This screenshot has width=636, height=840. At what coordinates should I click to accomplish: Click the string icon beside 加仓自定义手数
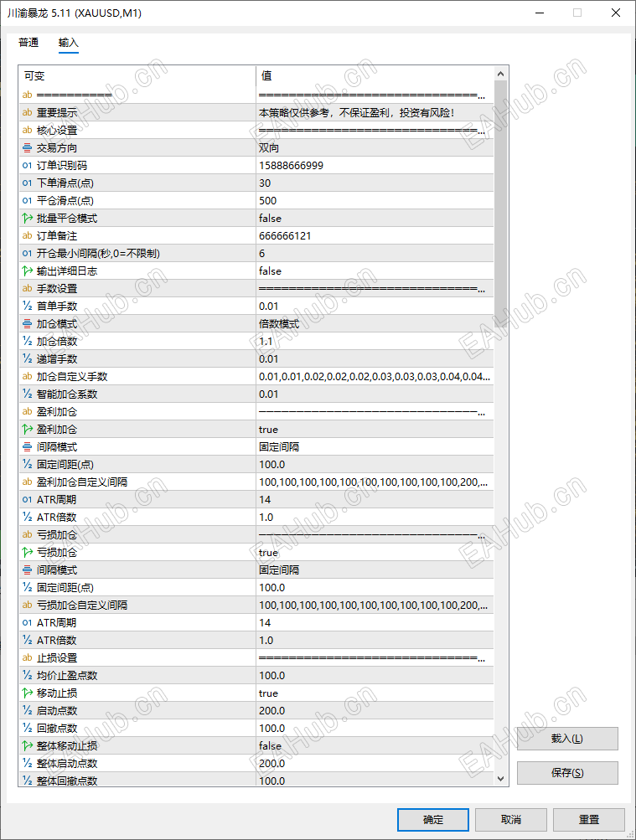28,377
